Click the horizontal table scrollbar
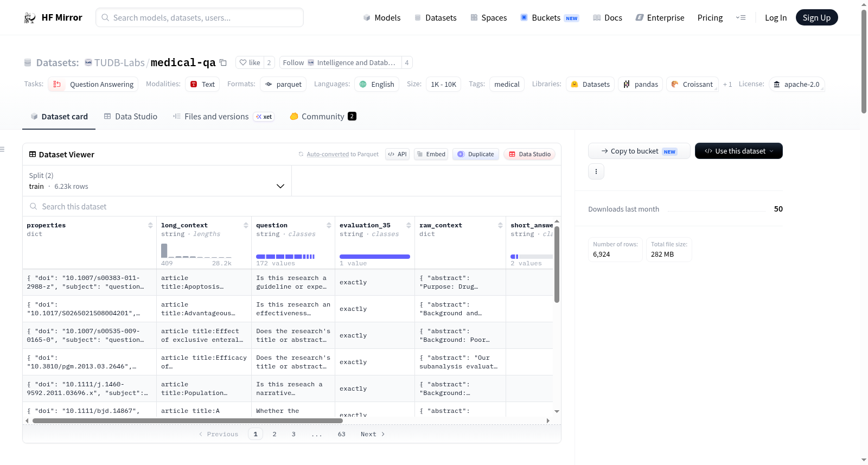This screenshot has width=868, height=465. point(187,421)
